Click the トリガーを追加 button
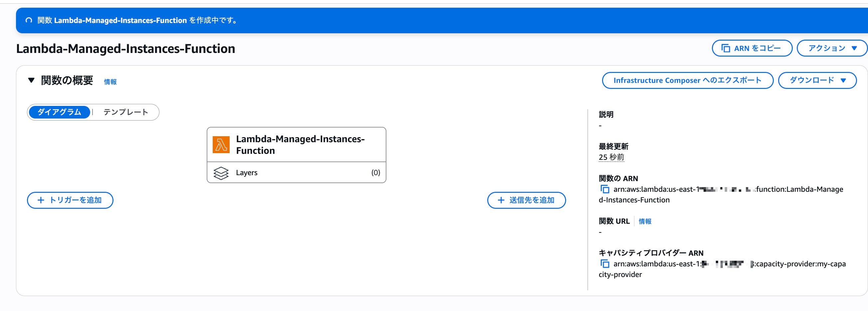Viewport: 868px width, 311px height. (x=70, y=200)
